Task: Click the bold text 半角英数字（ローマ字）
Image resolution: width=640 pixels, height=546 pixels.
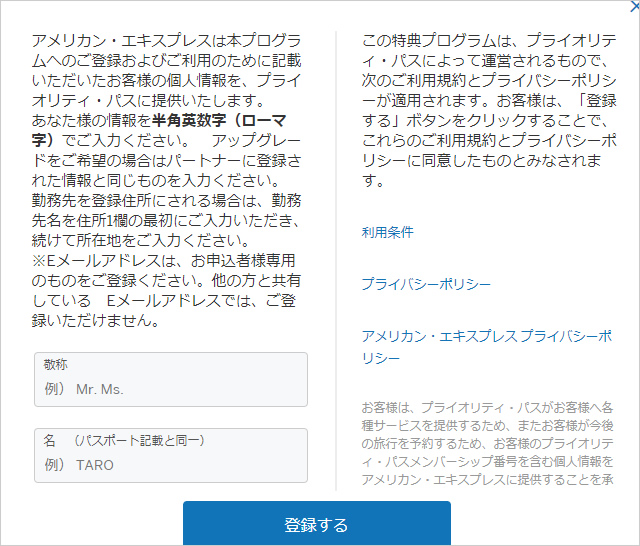Action: click(x=159, y=130)
